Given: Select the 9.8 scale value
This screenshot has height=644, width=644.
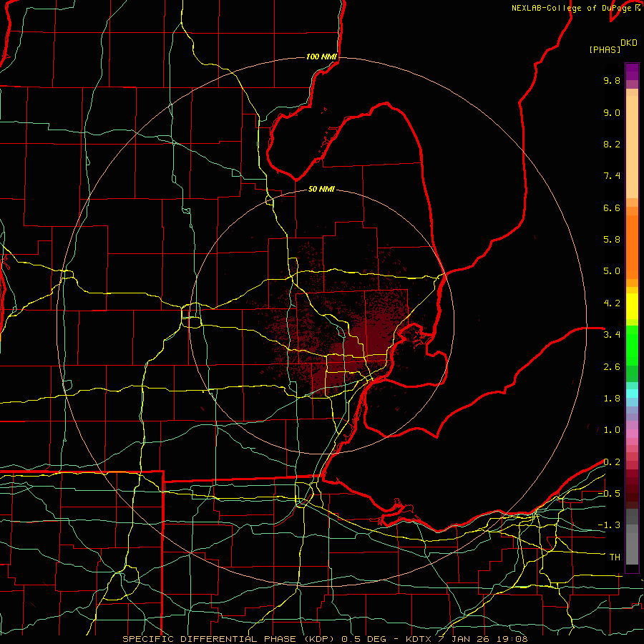Looking at the screenshot, I should tap(612, 80).
